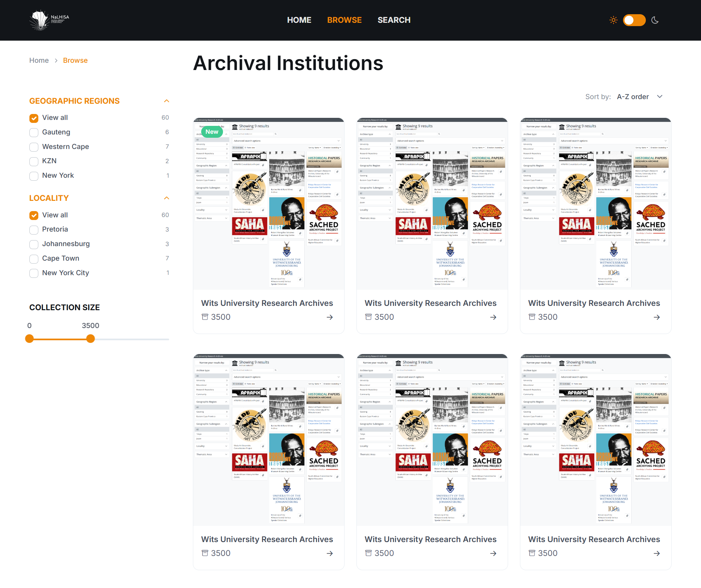This screenshot has width=701, height=588.
Task: Click the breadcrumb separator chevron
Action: click(x=56, y=60)
